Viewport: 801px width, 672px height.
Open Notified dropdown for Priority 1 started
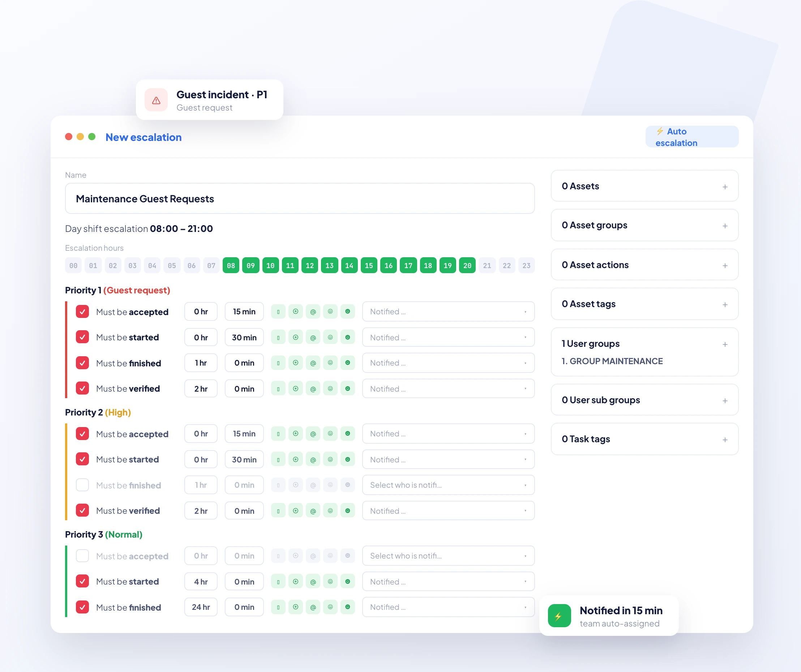[x=448, y=337]
